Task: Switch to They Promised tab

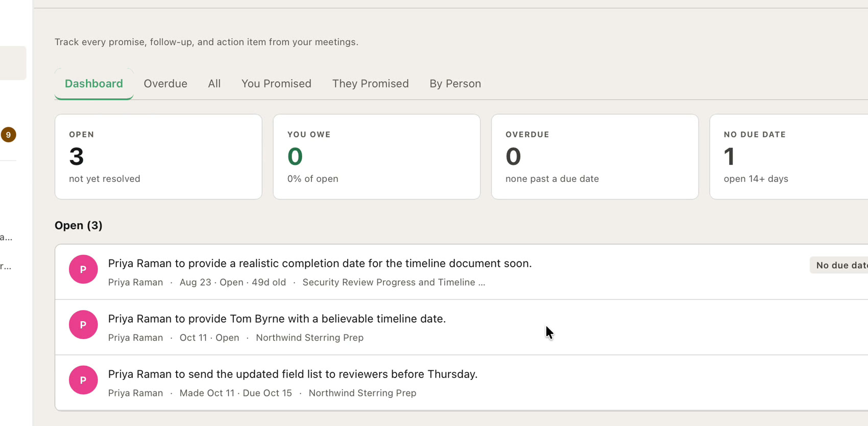Action: pyautogui.click(x=370, y=84)
